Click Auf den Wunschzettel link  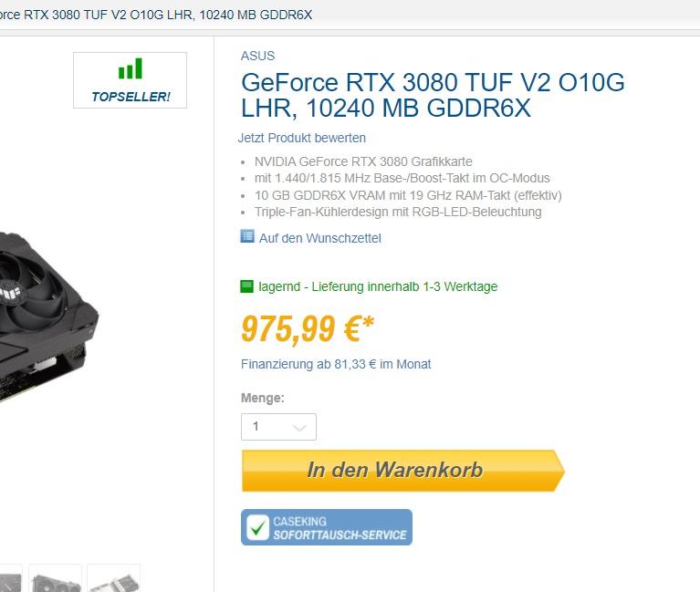pos(320,238)
